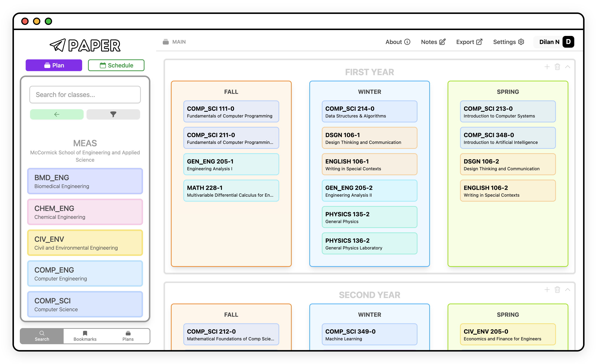Collapse Second Year with chevron up
597x364 pixels.
click(x=568, y=290)
